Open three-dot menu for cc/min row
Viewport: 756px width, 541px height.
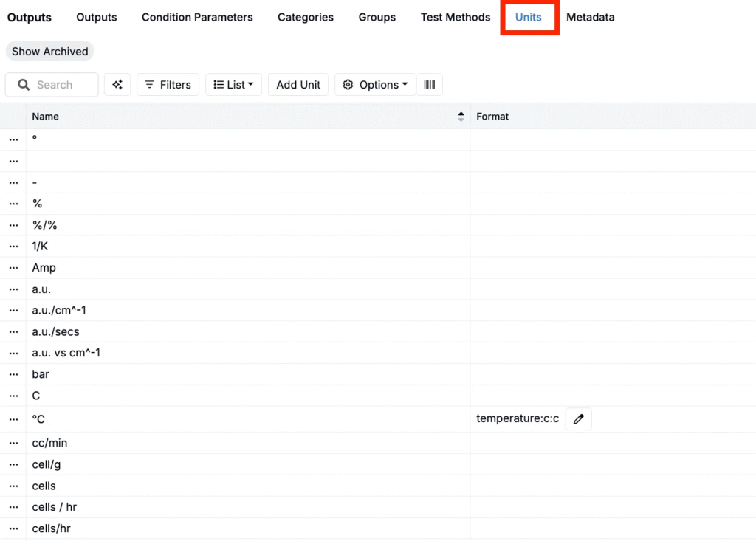pyautogui.click(x=13, y=444)
